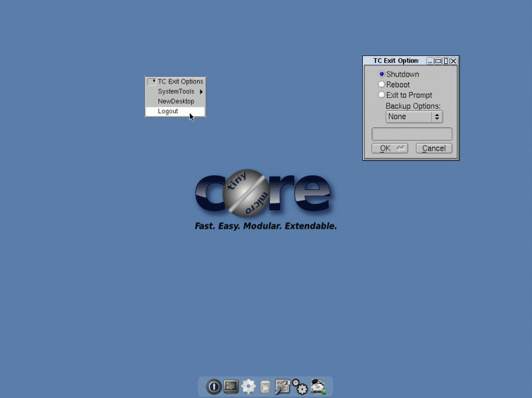The width and height of the screenshot is (532, 398).
Task: Open the Terminal from the dock
Action: pos(231,387)
